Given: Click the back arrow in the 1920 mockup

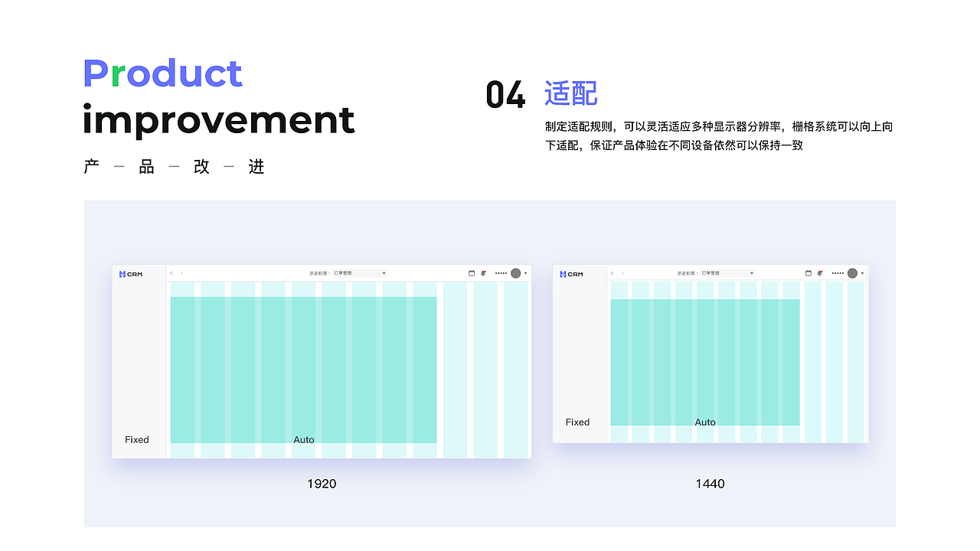Looking at the screenshot, I should tap(171, 273).
